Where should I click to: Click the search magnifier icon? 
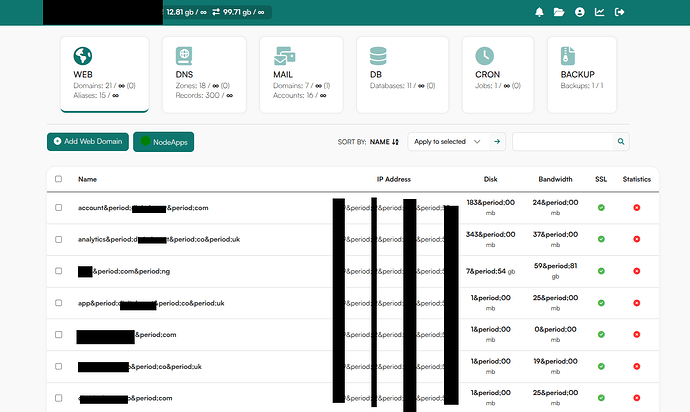pyautogui.click(x=621, y=142)
